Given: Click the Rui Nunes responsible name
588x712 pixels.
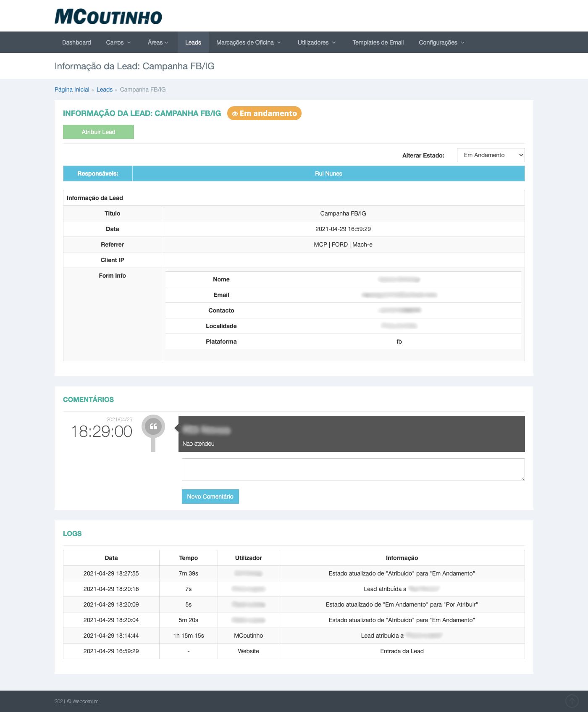Looking at the screenshot, I should click(328, 173).
